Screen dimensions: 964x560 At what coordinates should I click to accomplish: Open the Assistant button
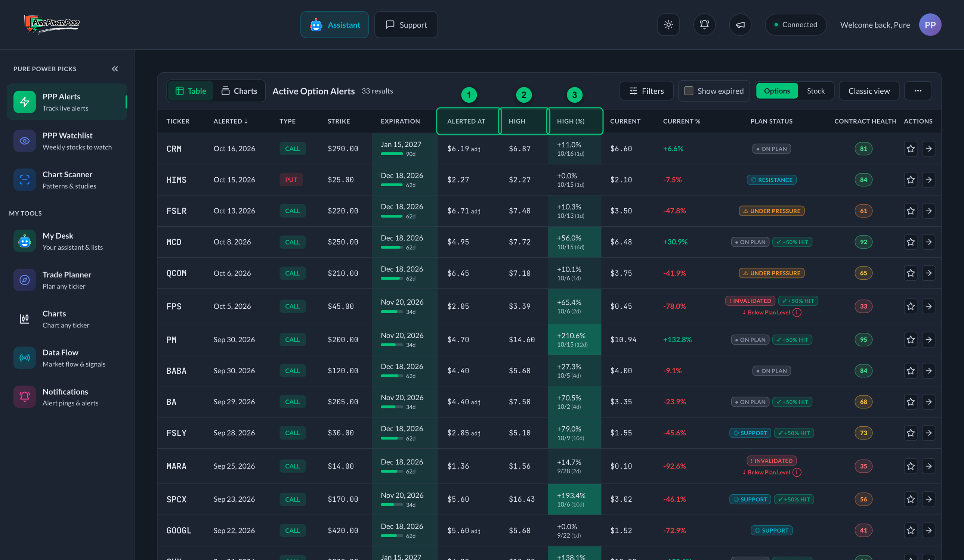click(334, 25)
